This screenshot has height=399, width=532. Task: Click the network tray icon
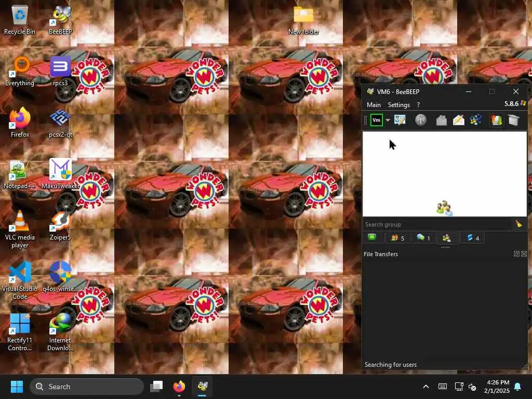coord(459,387)
